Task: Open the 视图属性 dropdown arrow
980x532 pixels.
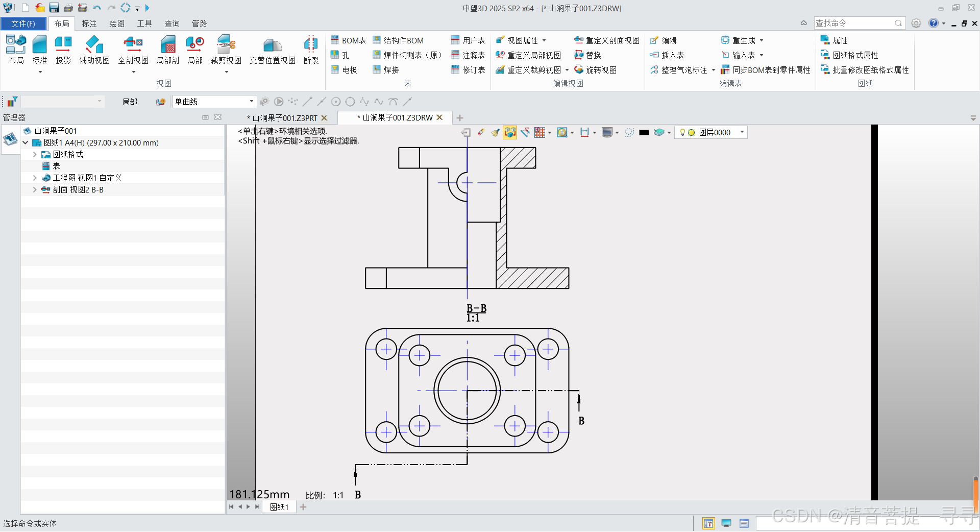Action: coord(544,40)
